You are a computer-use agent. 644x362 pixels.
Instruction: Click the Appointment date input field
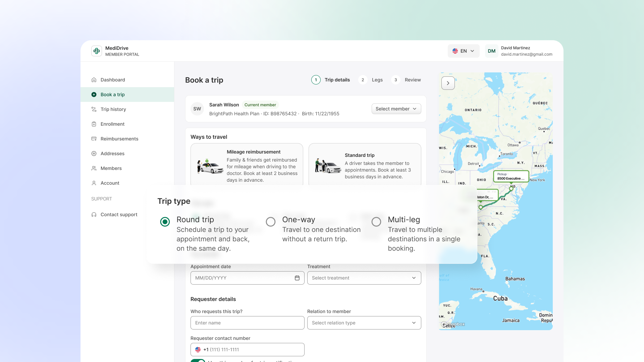tap(248, 278)
